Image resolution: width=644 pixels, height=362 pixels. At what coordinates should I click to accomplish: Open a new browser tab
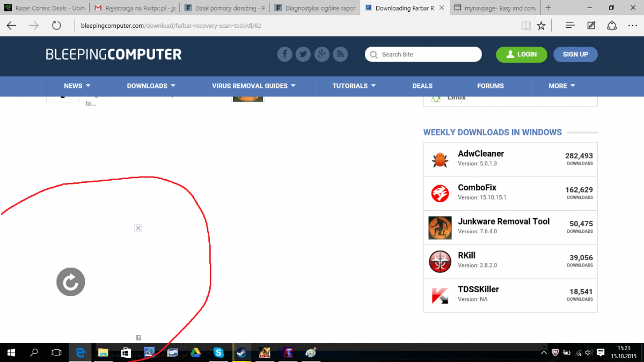[x=548, y=8]
